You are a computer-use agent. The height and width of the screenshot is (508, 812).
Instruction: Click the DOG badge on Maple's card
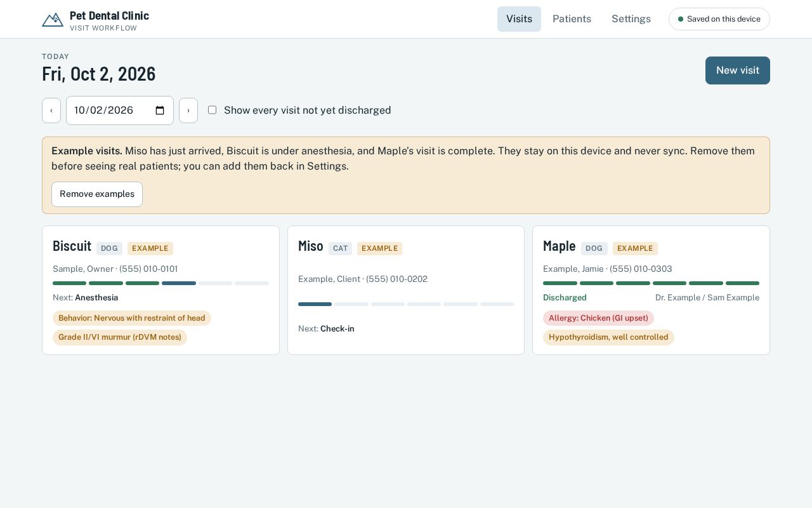pyautogui.click(x=594, y=248)
